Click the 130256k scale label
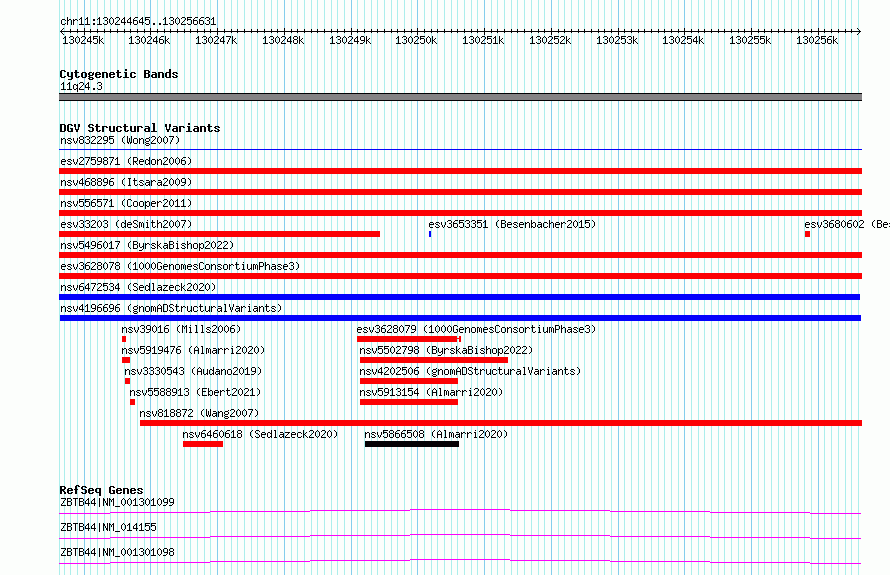 point(817,40)
